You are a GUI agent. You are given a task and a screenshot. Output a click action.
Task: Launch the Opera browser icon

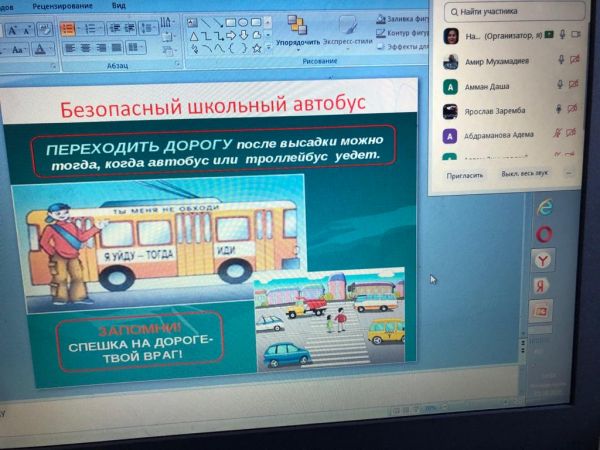click(x=544, y=234)
